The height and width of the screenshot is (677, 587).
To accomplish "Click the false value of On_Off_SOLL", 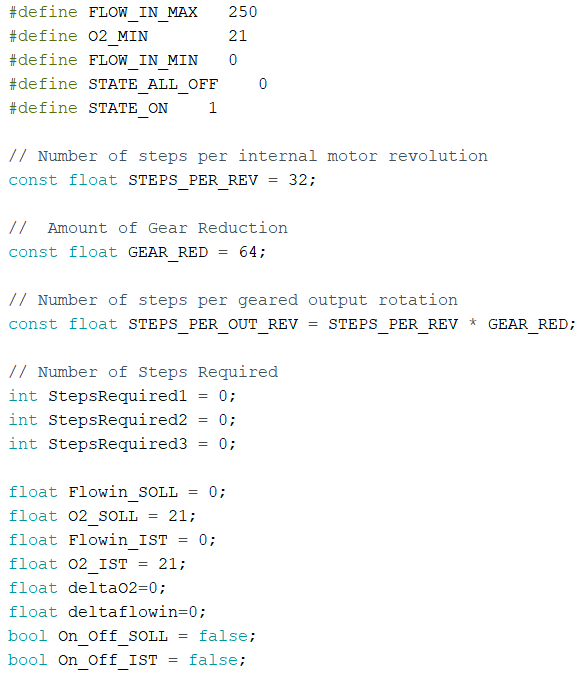I will click(223, 636).
